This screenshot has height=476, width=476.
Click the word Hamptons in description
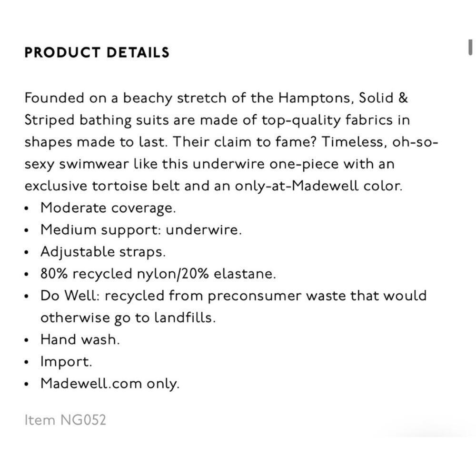pyautogui.click(x=317, y=99)
